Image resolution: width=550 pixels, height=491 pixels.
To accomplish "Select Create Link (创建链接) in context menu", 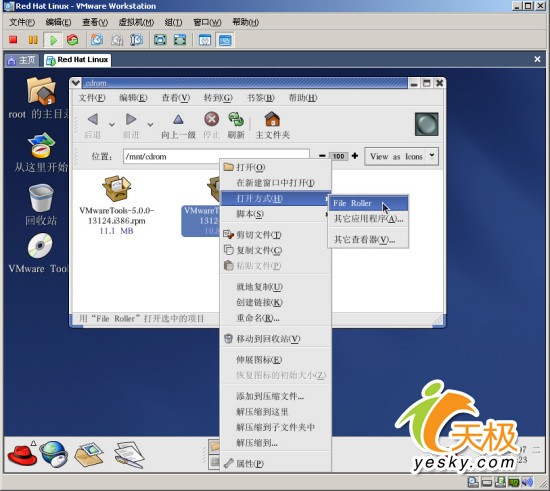I will coord(276,302).
